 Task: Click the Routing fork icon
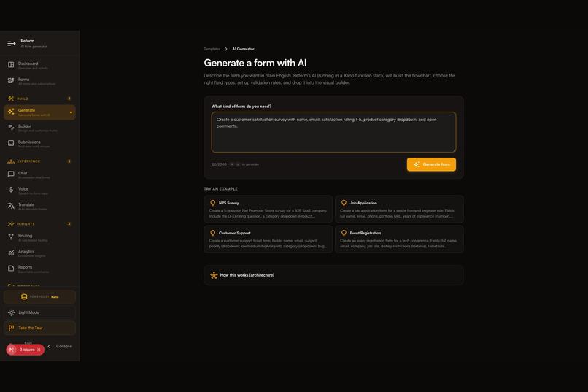point(11,237)
